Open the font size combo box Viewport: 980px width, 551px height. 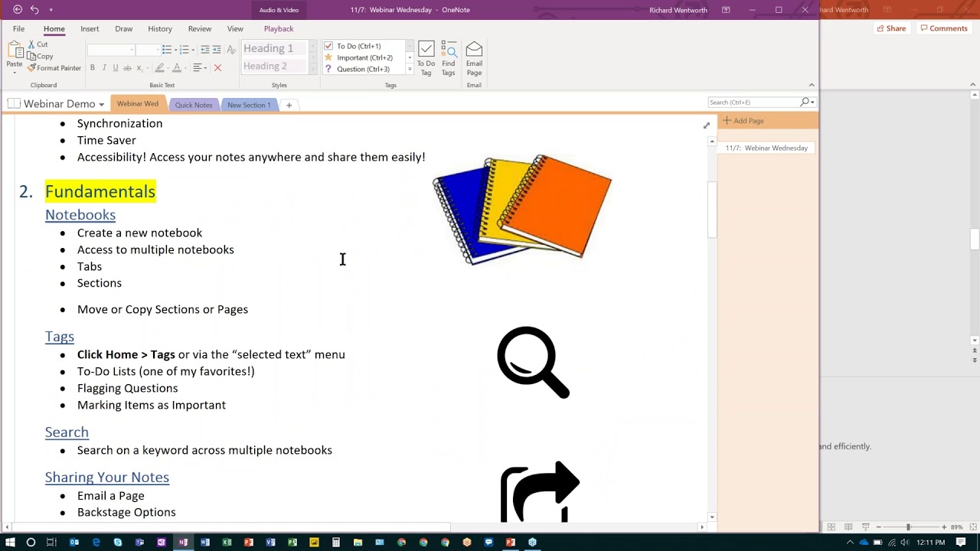tap(147, 50)
